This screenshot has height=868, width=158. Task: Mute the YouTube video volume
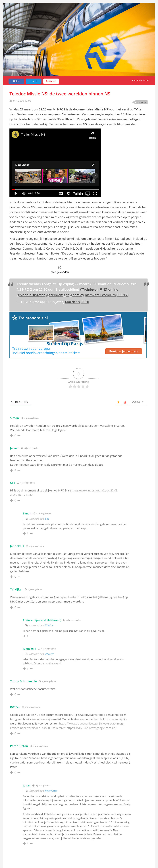tap(23, 193)
